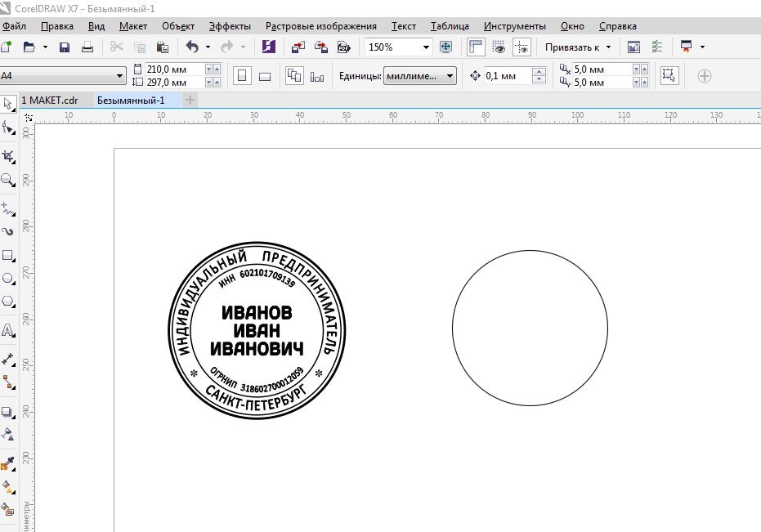Toggle full-screen preview
761x532 pixels.
445,47
